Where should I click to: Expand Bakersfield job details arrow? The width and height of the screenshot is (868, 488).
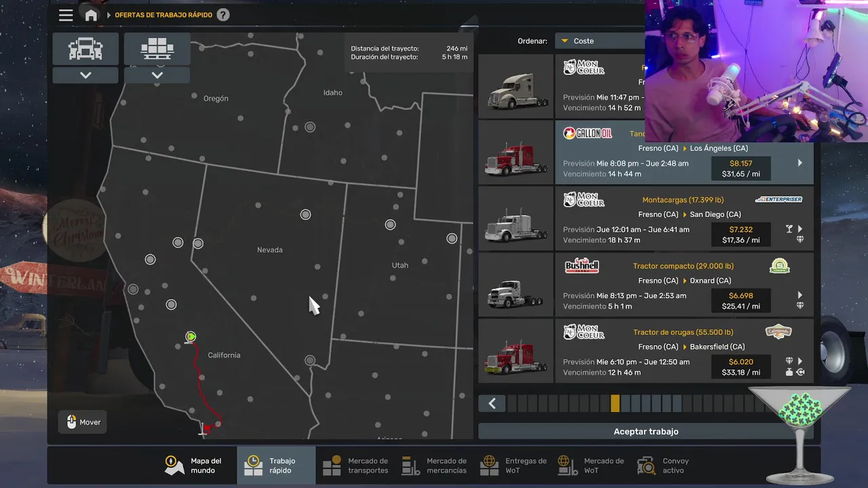(800, 361)
